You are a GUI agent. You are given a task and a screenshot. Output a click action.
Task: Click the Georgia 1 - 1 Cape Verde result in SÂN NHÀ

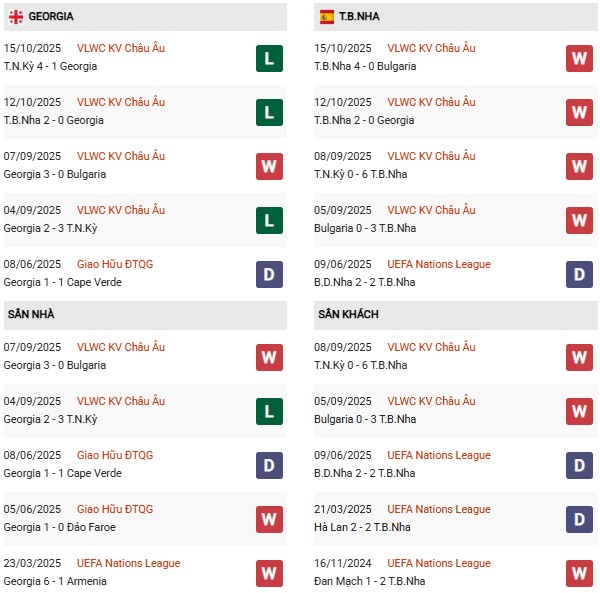[x=55, y=473]
